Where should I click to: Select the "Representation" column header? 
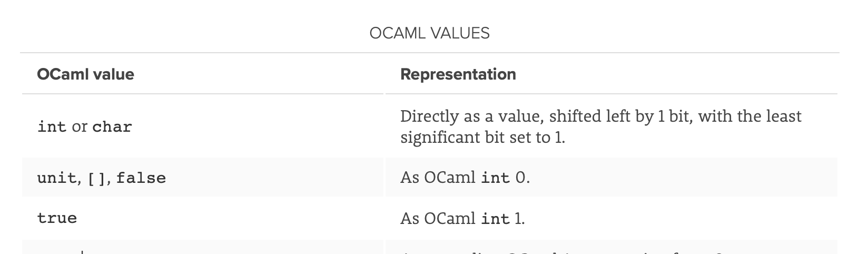click(458, 74)
